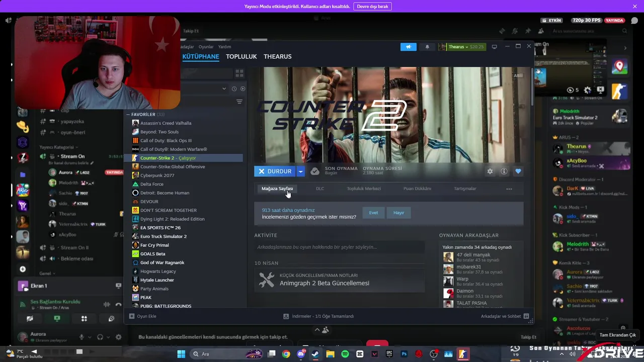Click taskbar Ara search box

226,354
